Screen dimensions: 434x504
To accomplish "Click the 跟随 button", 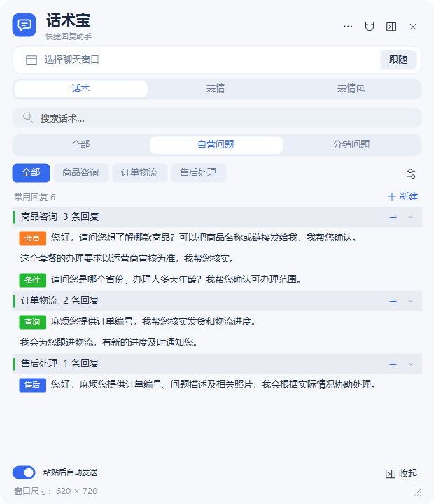I will pyautogui.click(x=398, y=59).
